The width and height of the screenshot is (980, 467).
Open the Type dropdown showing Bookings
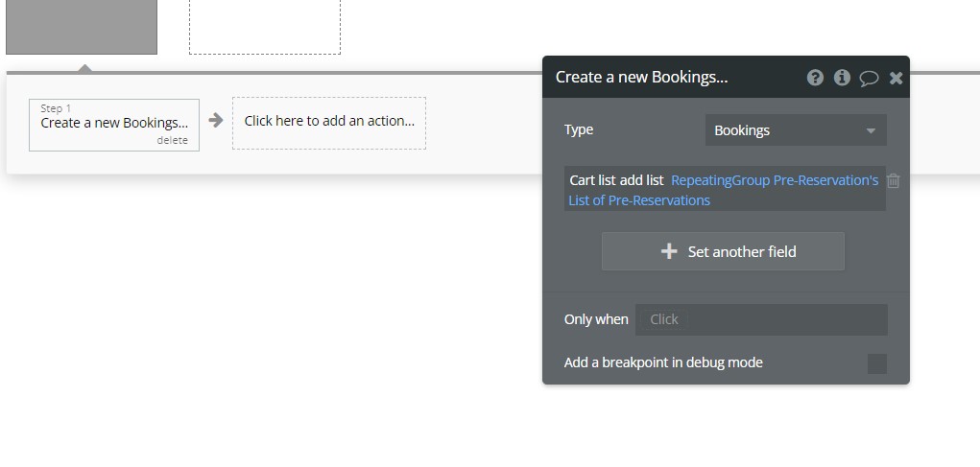point(795,130)
